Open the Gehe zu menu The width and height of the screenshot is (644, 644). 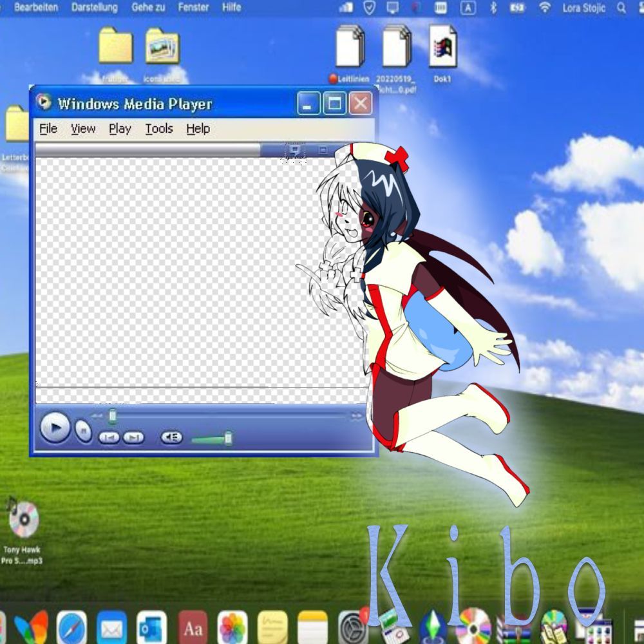(x=148, y=7)
